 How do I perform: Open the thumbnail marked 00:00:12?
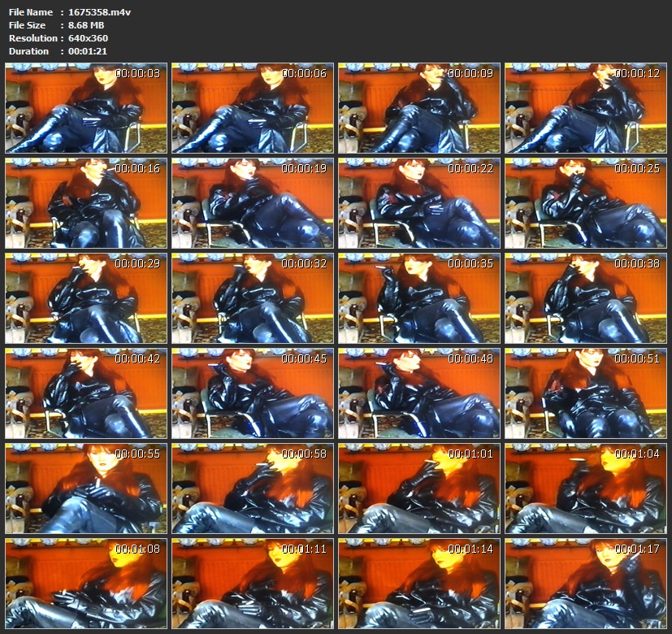coord(586,108)
